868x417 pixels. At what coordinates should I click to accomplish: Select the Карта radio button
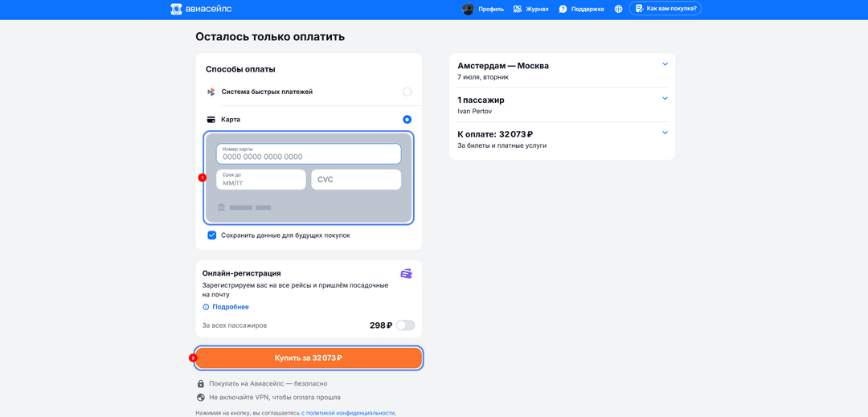point(407,120)
